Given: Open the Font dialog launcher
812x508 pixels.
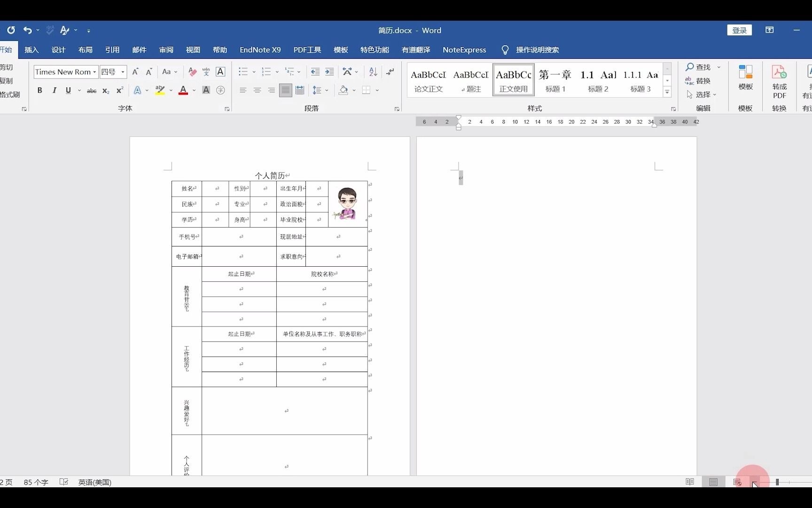Looking at the screenshot, I should point(227,109).
